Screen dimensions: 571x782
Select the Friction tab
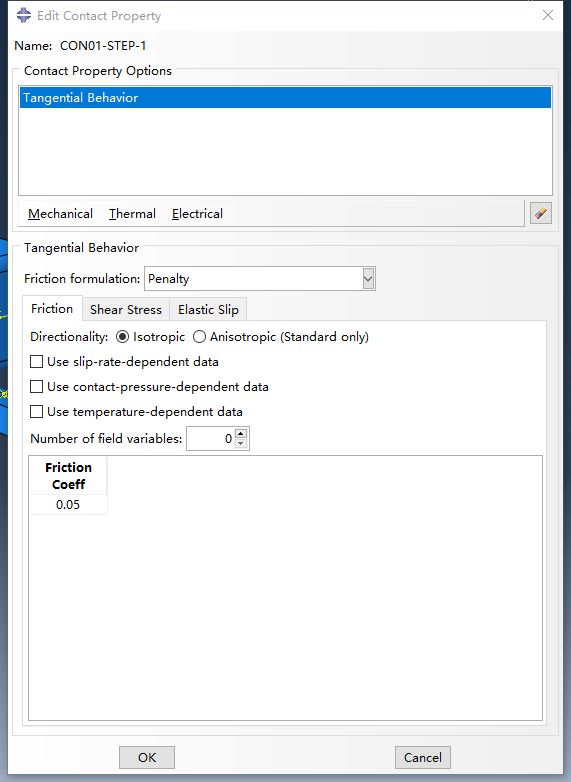tap(52, 309)
